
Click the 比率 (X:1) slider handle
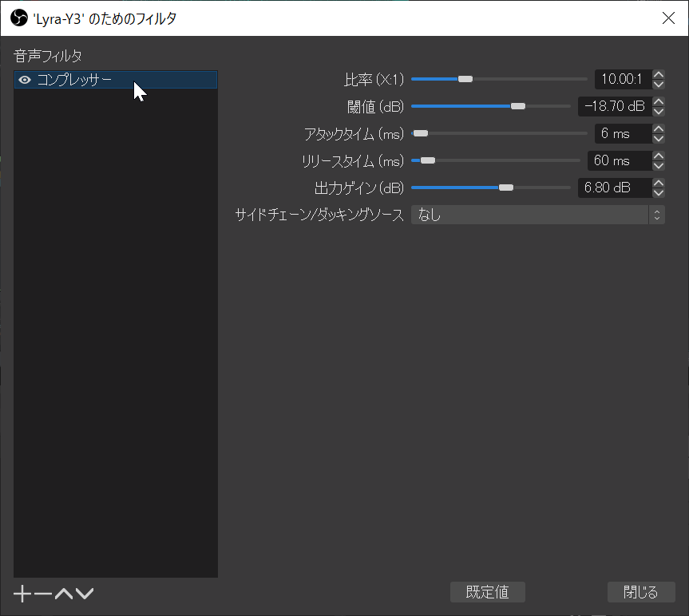pos(465,79)
